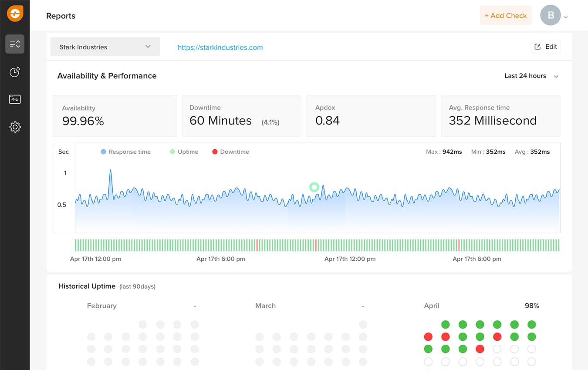Open the data transfer panel from the sidebar
588x370 pixels.
click(15, 99)
